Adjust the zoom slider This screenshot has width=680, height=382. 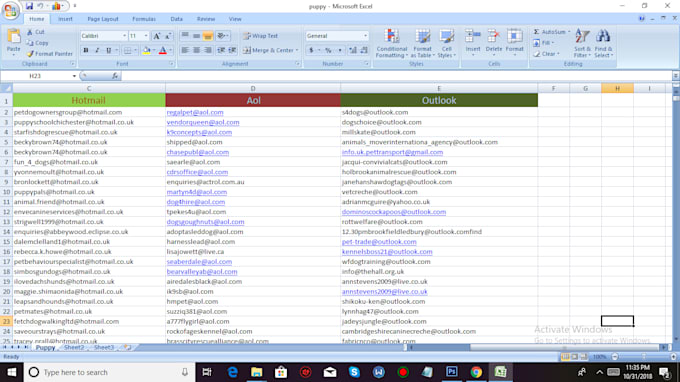644,357
